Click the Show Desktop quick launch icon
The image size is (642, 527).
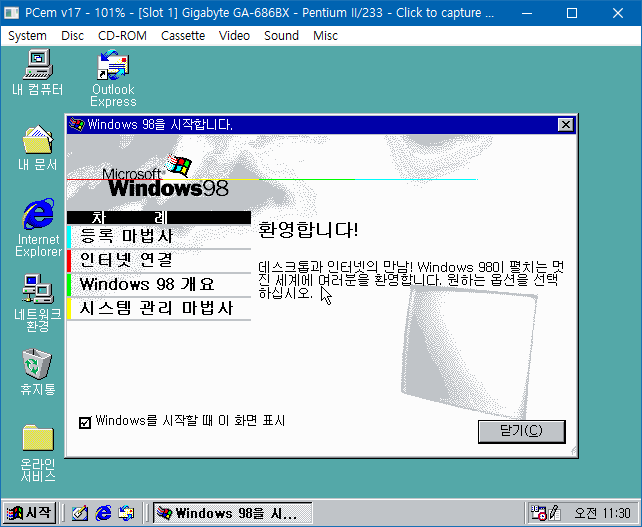coord(80,513)
